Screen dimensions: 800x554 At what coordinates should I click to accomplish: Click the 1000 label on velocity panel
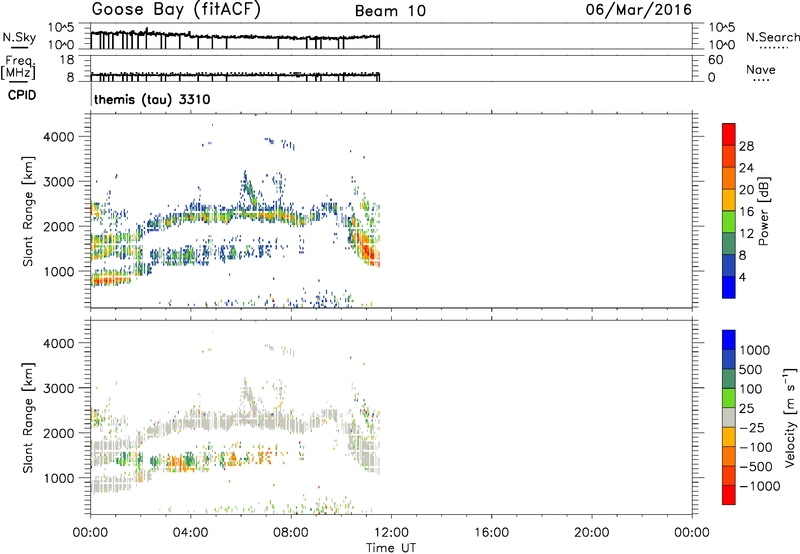pyautogui.click(x=58, y=478)
